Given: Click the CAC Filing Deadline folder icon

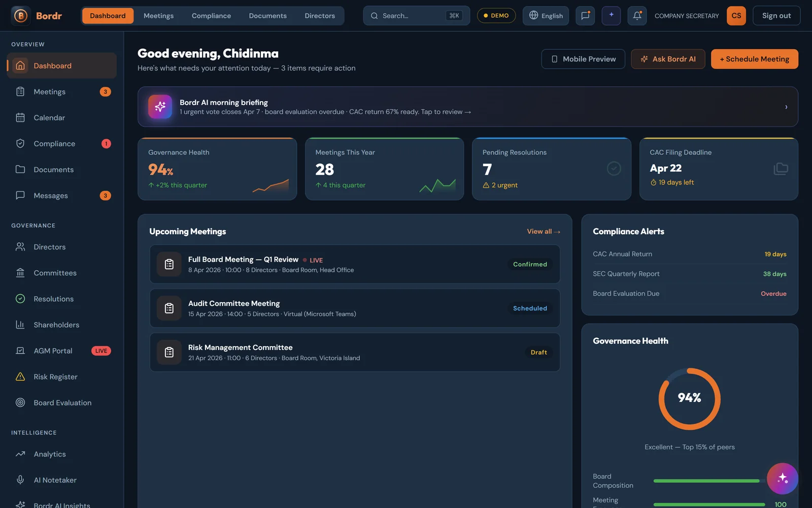Looking at the screenshot, I should 781,169.
